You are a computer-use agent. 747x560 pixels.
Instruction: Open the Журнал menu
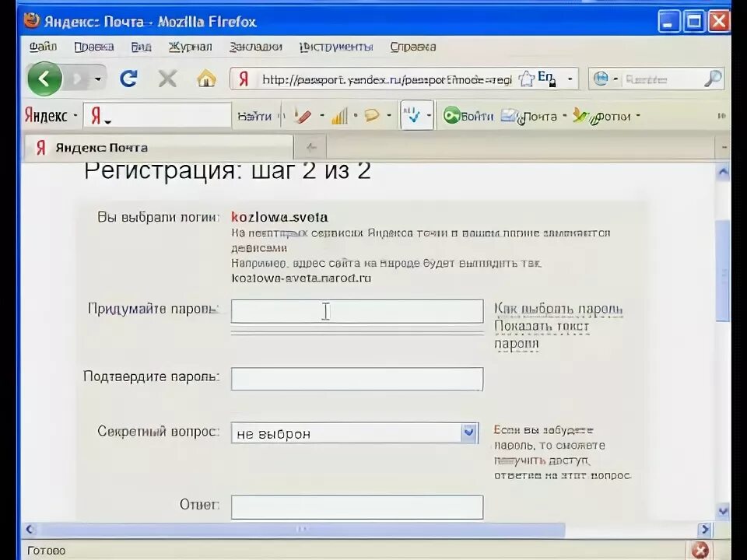190,47
